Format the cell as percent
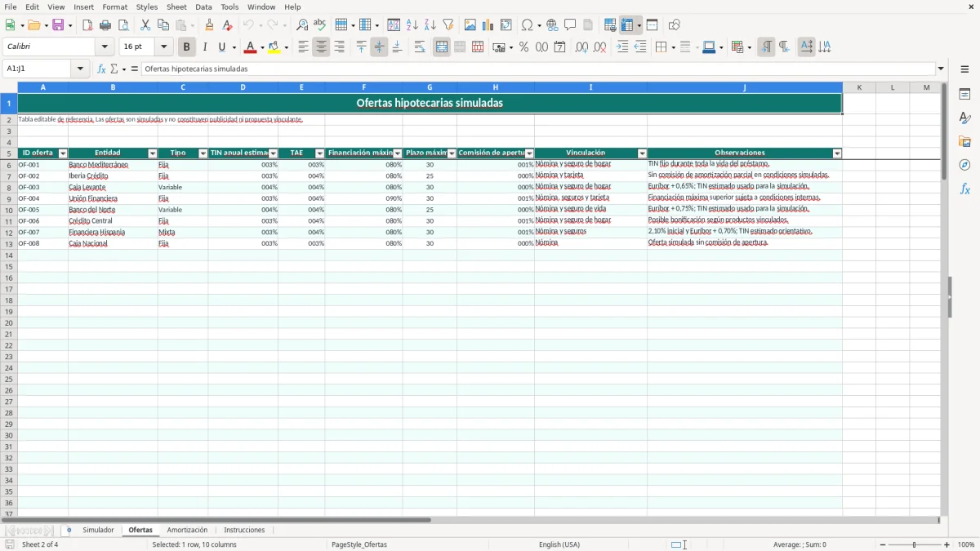Viewport: 980px width, 551px height. click(524, 47)
